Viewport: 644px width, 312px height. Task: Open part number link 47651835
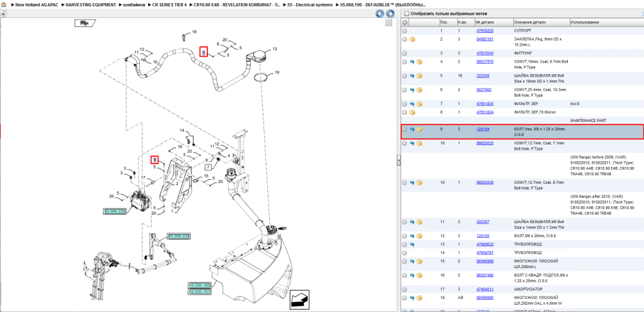coord(485,104)
